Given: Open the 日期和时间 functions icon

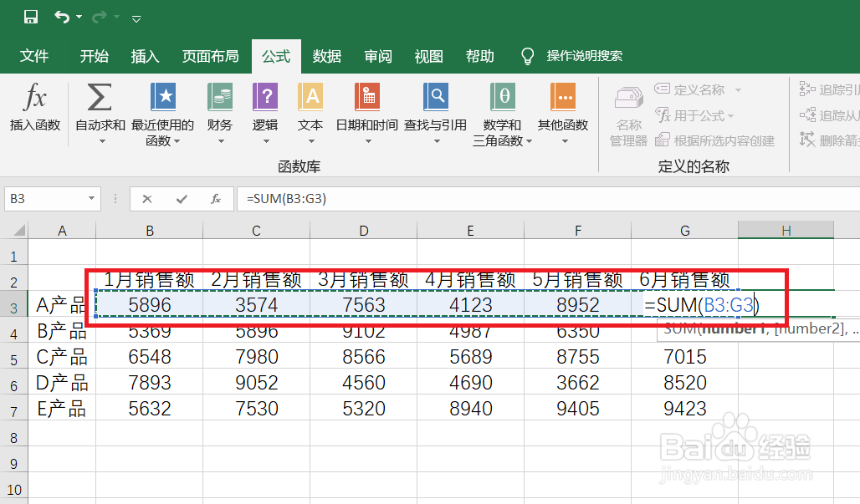Looking at the screenshot, I should click(367, 97).
